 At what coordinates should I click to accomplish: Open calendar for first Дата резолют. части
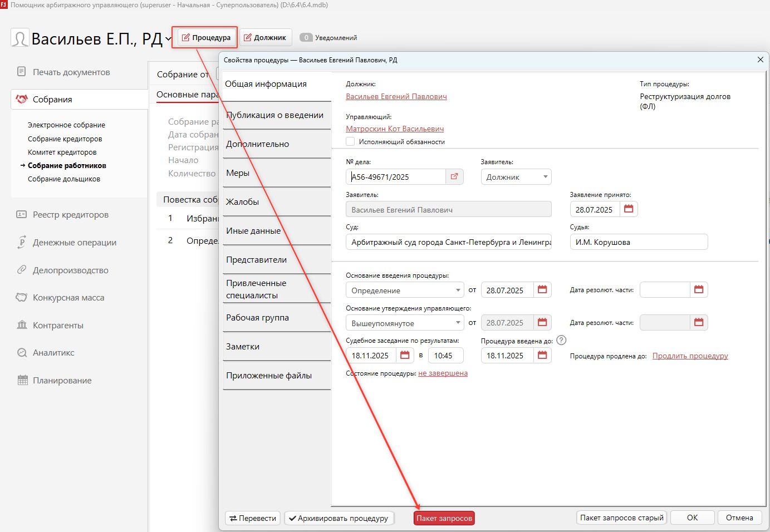[699, 290]
